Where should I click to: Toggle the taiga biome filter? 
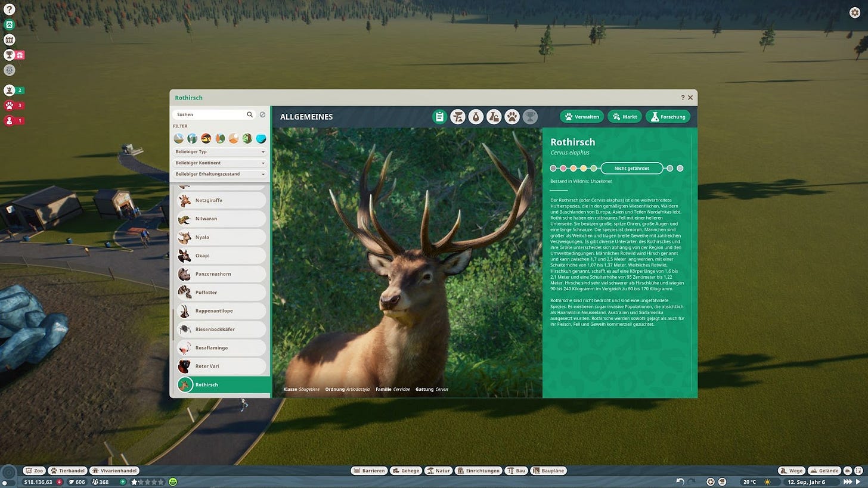click(x=192, y=138)
